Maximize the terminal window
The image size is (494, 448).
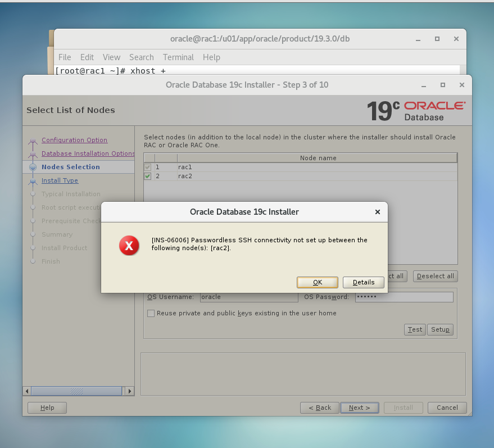(x=437, y=39)
